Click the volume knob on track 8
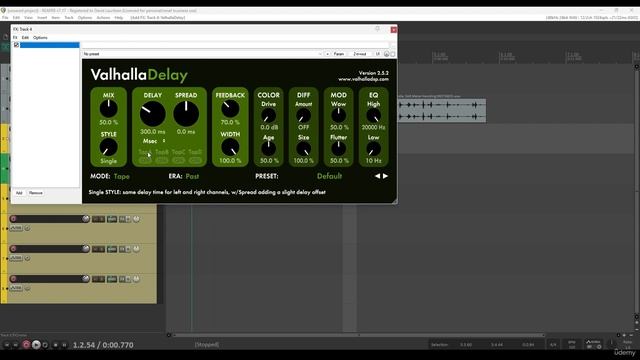 point(86,279)
